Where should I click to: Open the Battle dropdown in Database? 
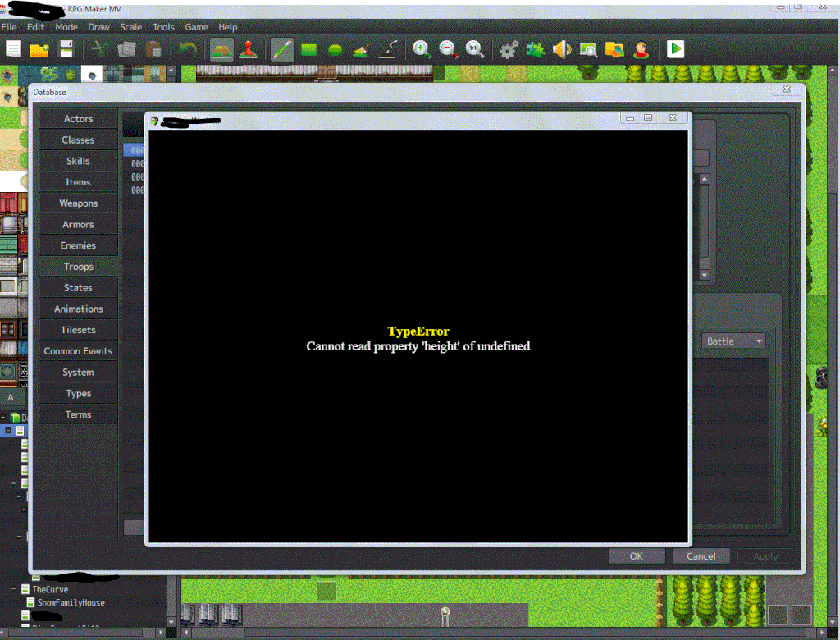point(734,341)
